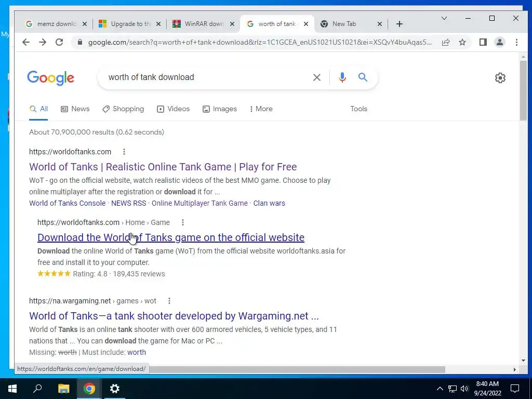Open Chrome side panel
This screenshot has height=399, width=532.
point(483,42)
